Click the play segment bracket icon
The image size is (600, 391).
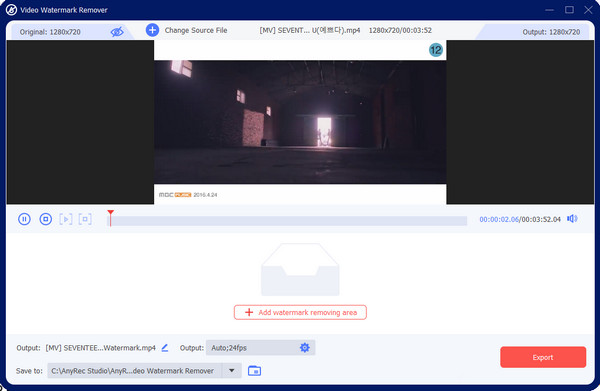(x=65, y=219)
